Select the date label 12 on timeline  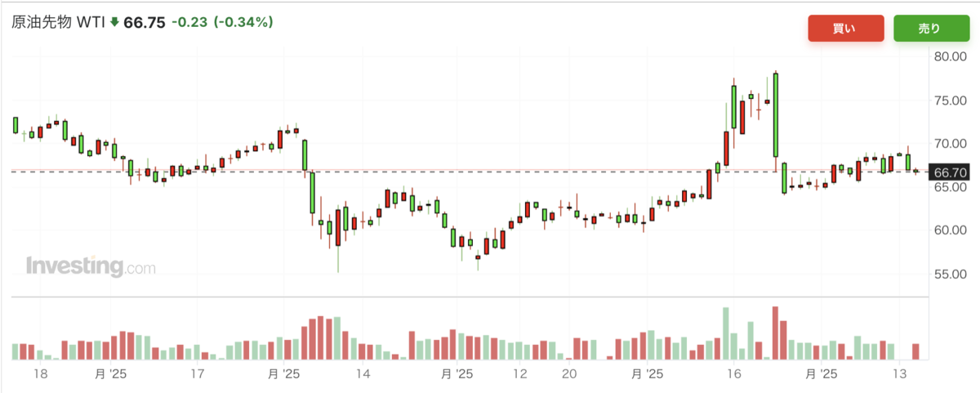520,373
